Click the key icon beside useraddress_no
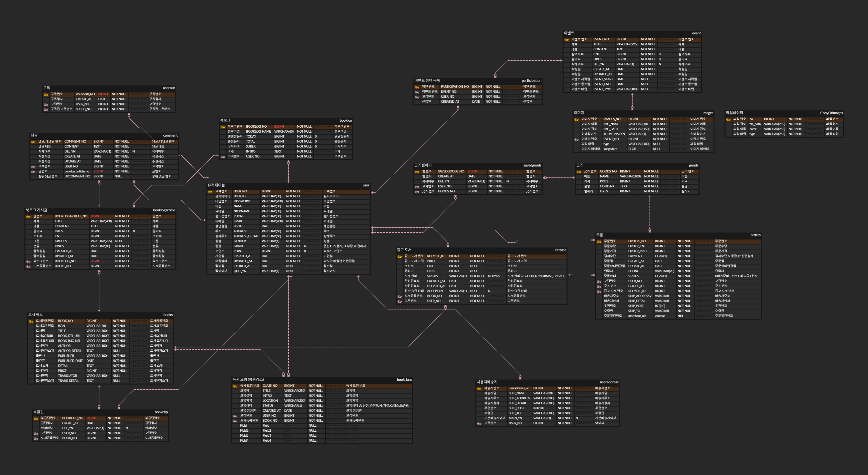The width and height of the screenshot is (868, 475). [x=479, y=389]
